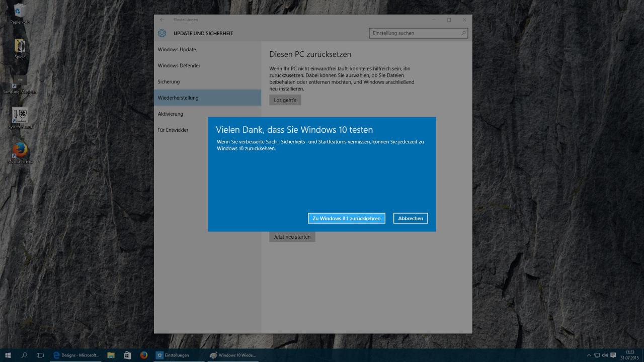Click 'UPDATE UND SICHERHEIT' title text
The height and width of the screenshot is (362, 644).
203,33
